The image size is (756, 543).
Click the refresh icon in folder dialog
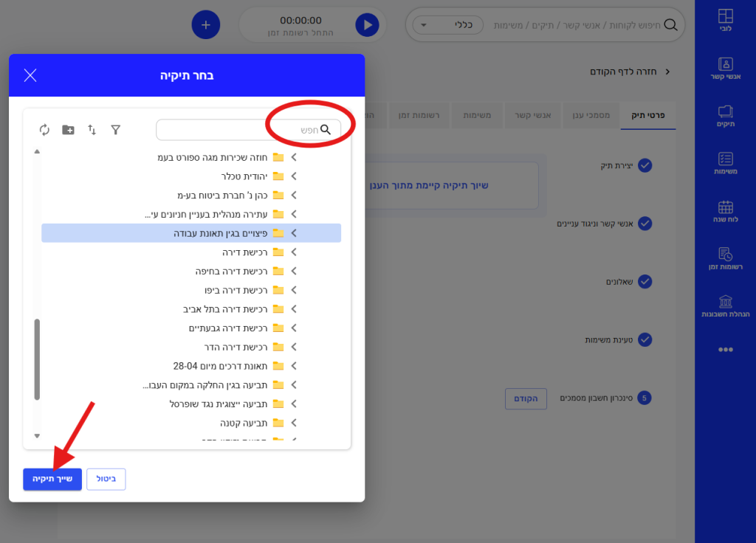[44, 130]
